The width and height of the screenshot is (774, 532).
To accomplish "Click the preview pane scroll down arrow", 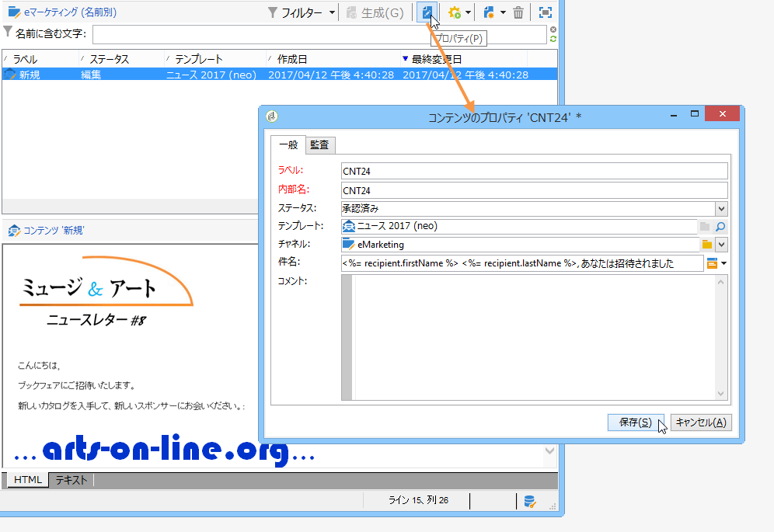I will [x=550, y=450].
